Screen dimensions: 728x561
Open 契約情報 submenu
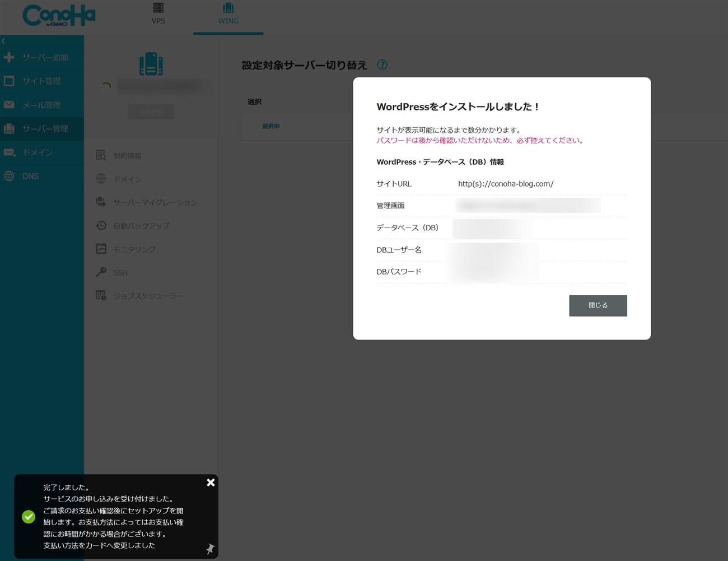click(127, 156)
